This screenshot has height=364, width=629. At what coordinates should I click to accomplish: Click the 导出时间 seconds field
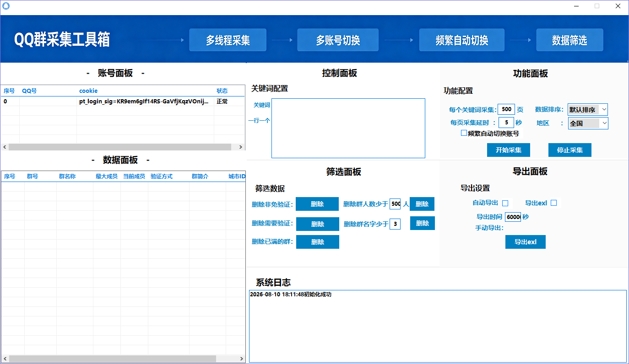(x=513, y=217)
